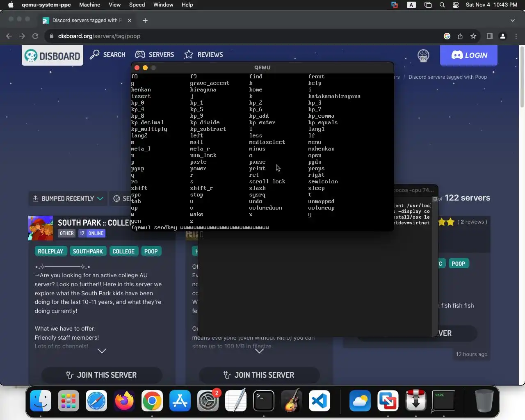
Task: Open Visual Studio Code from the Dock
Action: (320, 401)
